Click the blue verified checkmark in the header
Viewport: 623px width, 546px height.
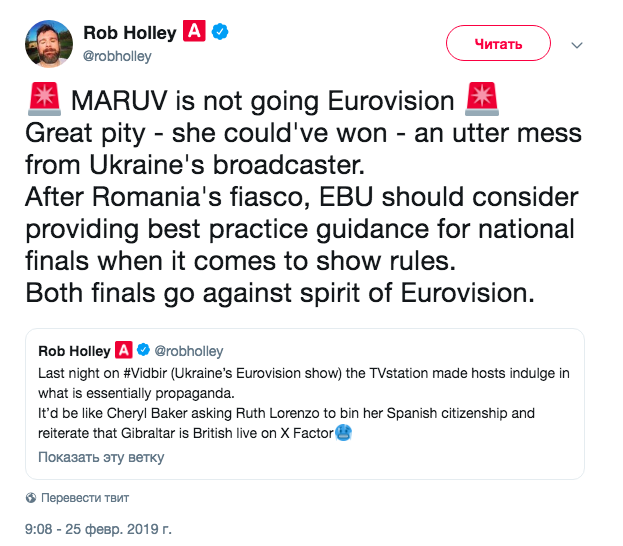click(x=220, y=33)
